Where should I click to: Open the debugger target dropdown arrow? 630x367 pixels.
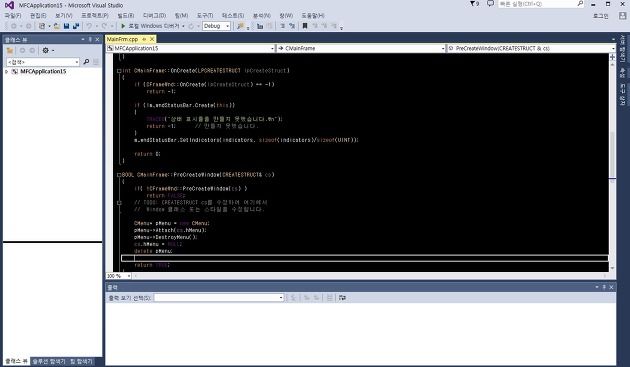coord(184,26)
